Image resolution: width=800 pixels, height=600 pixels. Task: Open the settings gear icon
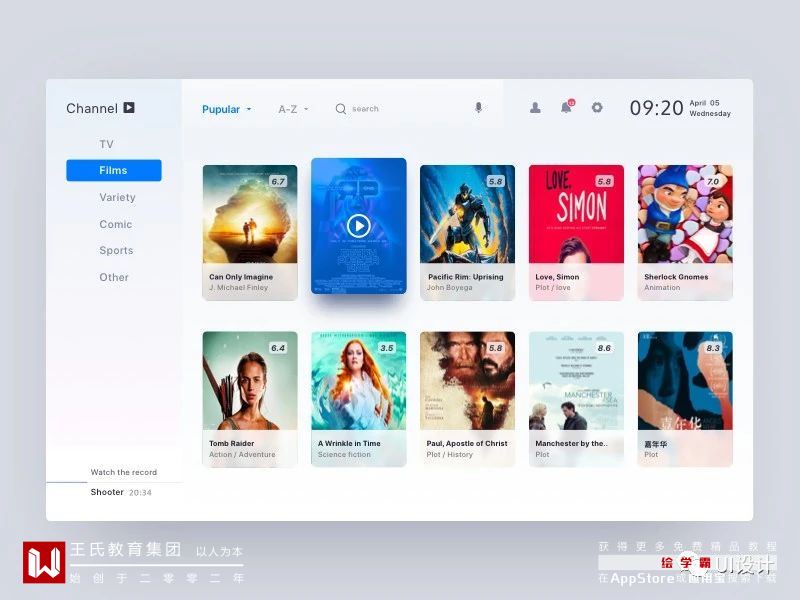click(x=597, y=108)
